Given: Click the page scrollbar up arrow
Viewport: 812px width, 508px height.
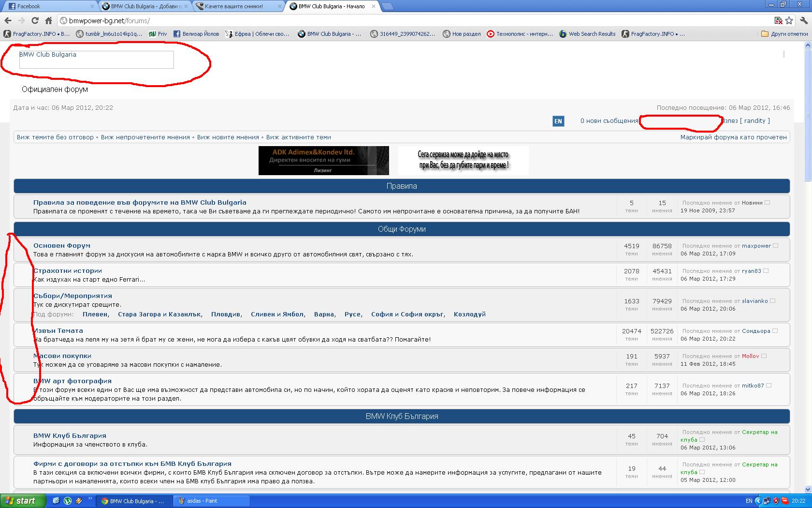Looking at the screenshot, I should 808,45.
